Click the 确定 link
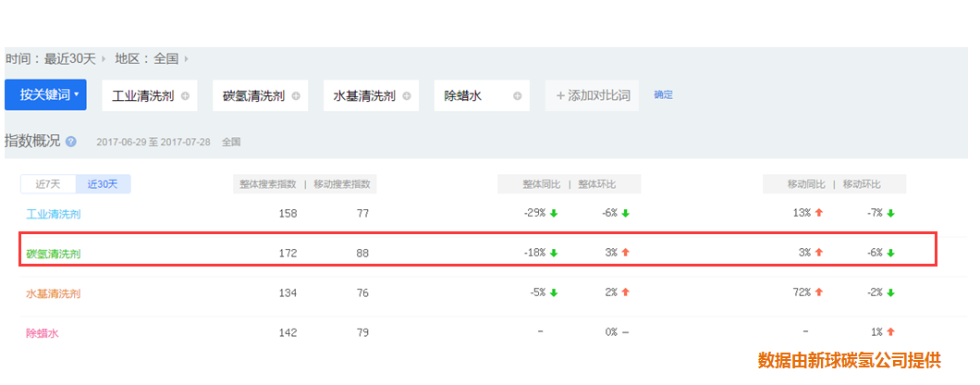 [663, 94]
